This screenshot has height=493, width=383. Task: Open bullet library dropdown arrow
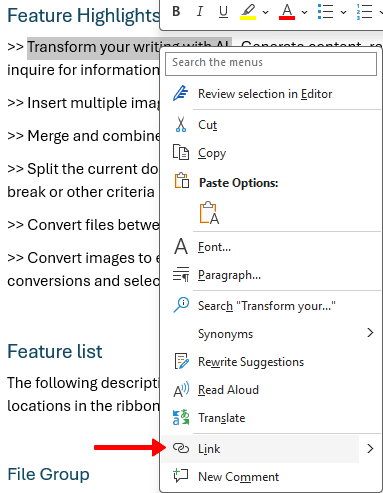click(343, 12)
